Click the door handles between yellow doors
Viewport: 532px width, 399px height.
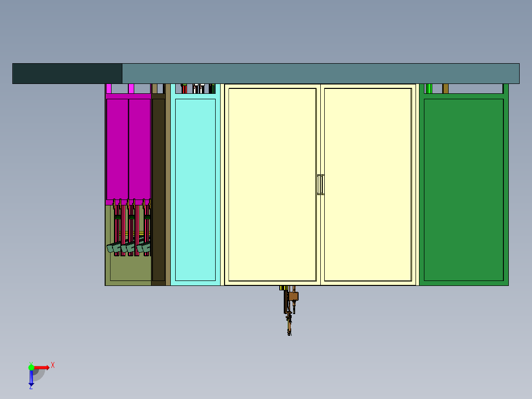[321, 185]
